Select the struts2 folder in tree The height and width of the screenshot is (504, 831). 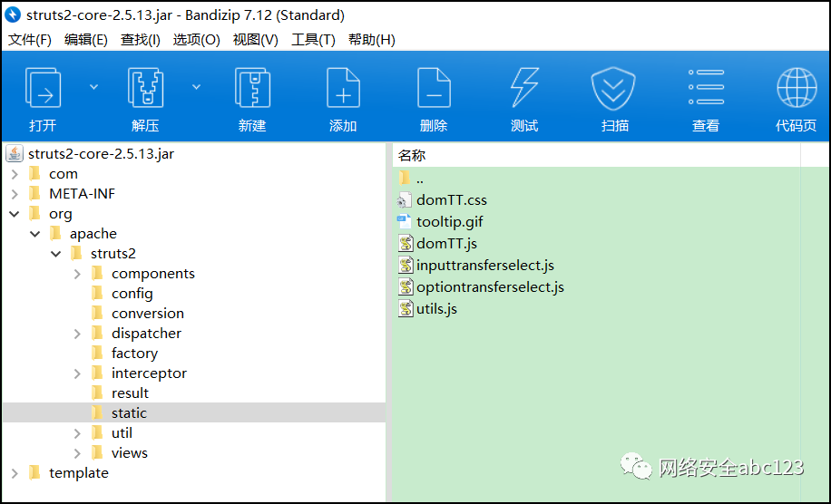click(x=112, y=254)
